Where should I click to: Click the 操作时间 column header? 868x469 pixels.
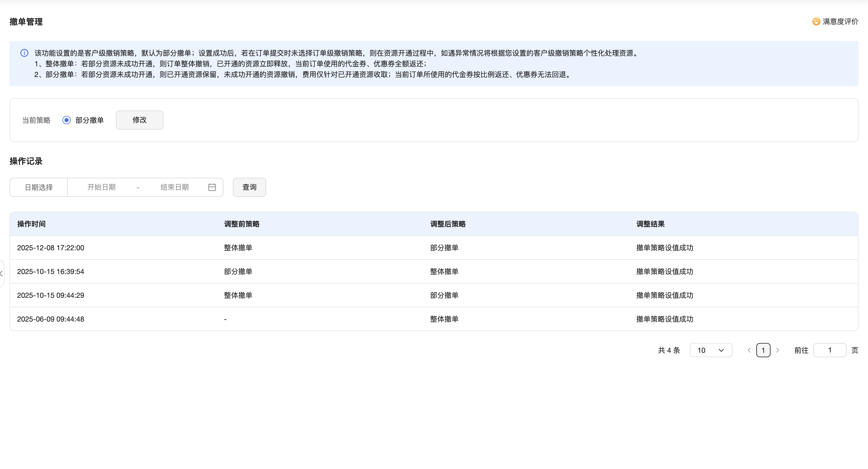[31, 224]
